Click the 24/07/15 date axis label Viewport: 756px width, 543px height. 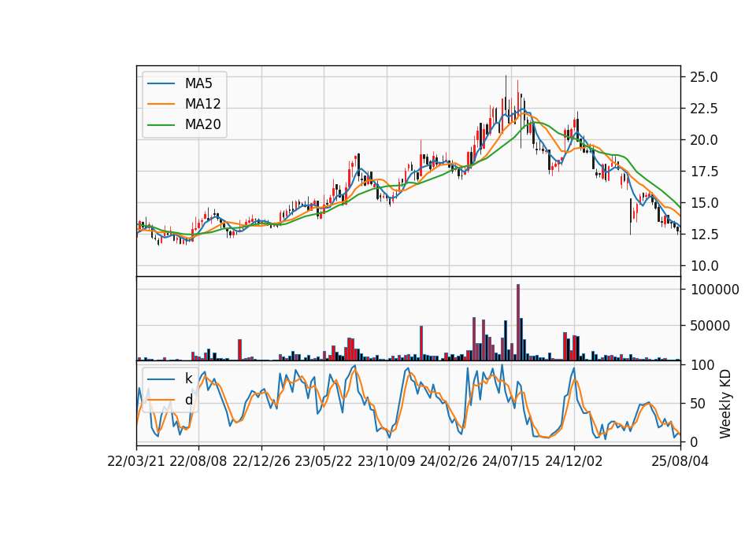pos(511,461)
